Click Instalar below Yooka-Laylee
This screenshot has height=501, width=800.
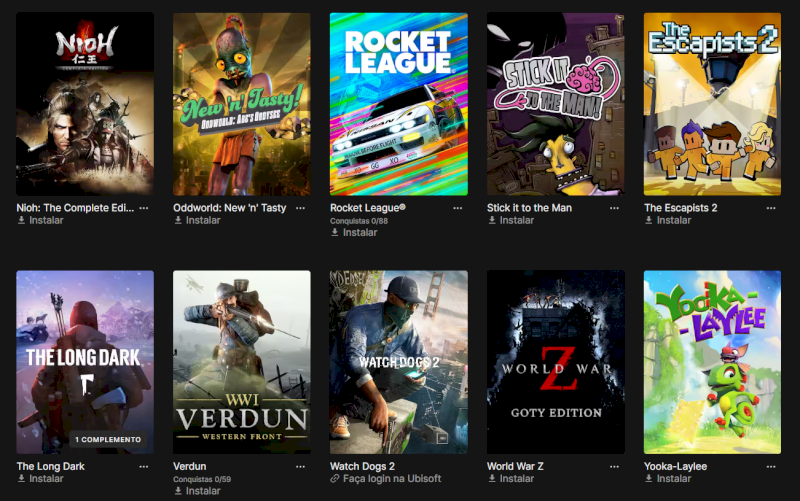[x=668, y=479]
